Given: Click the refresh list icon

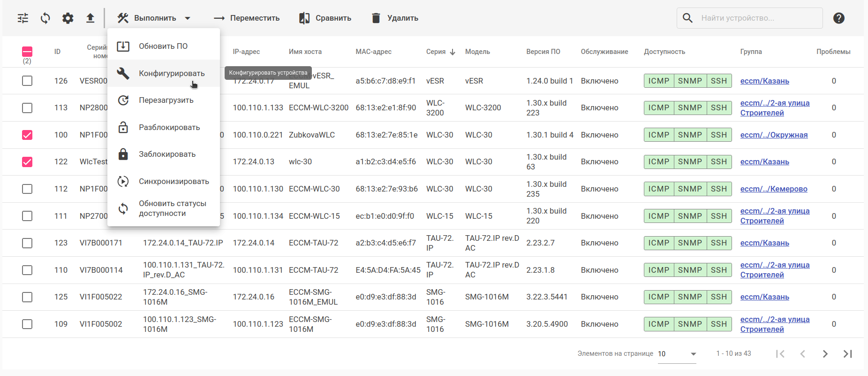Looking at the screenshot, I should (x=45, y=18).
